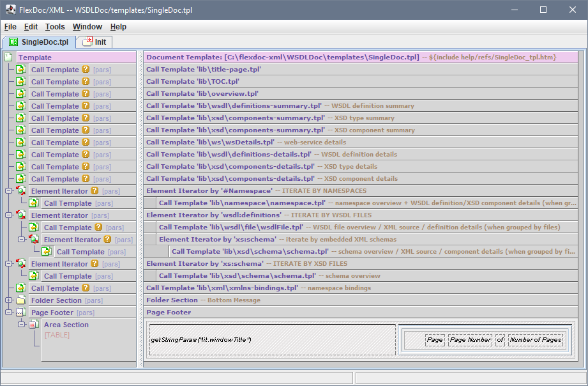Screen dimensions: 588x386
Task: Collapse the Area Section tree node
Action: coord(21,325)
